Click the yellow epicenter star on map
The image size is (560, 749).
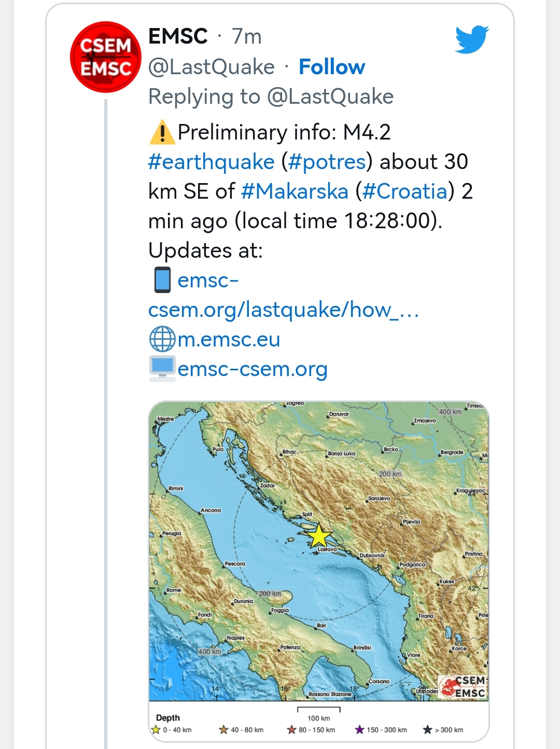click(x=318, y=536)
